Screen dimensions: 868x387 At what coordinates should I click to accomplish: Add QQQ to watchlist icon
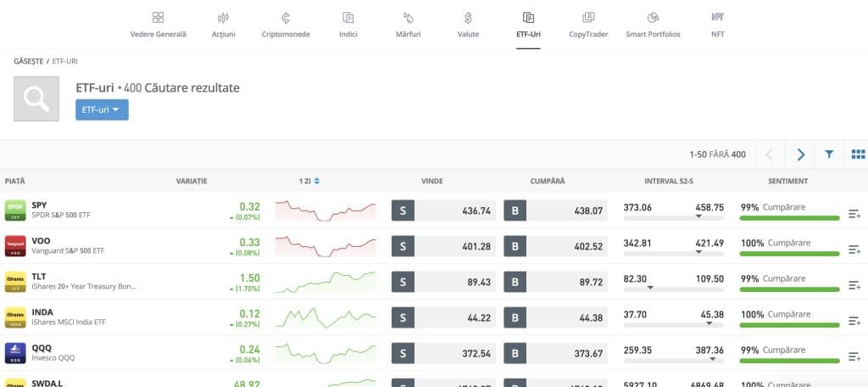pos(854,356)
